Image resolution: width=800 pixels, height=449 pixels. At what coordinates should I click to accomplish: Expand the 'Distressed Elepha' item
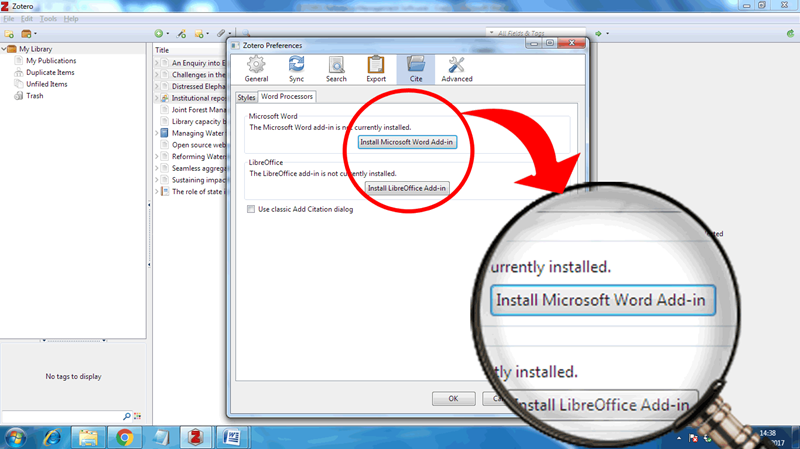point(157,86)
